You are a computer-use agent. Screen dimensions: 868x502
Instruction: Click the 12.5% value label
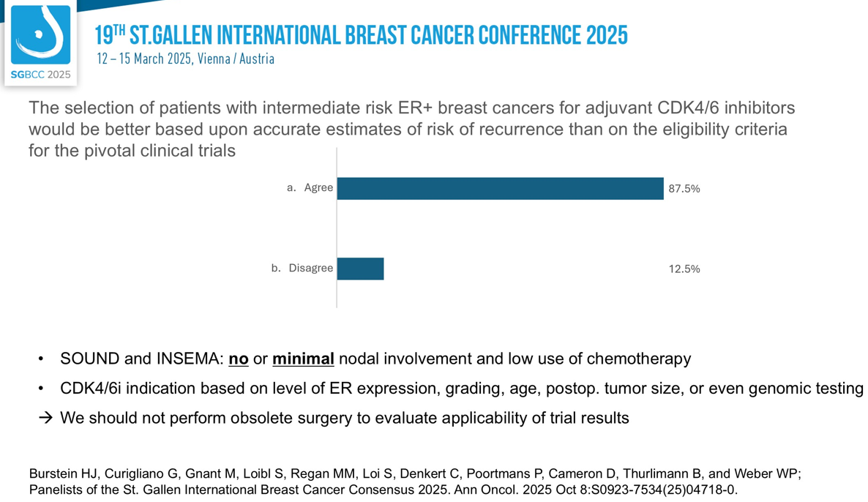tap(684, 269)
